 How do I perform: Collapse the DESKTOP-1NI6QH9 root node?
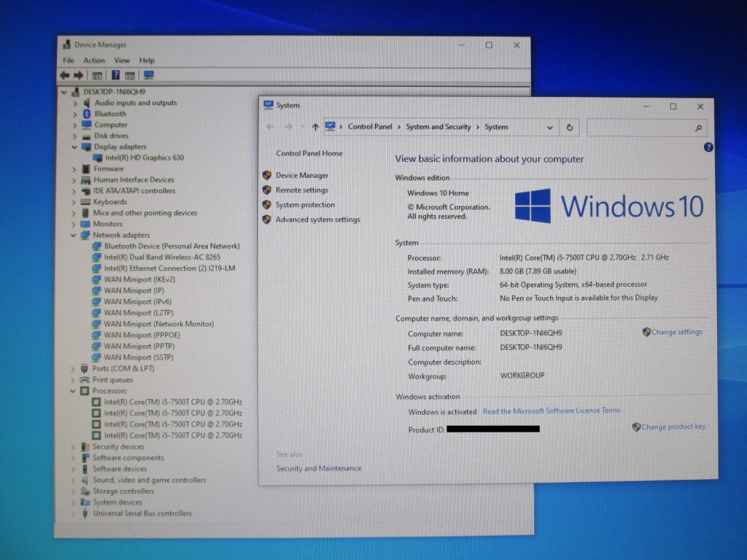click(x=64, y=92)
